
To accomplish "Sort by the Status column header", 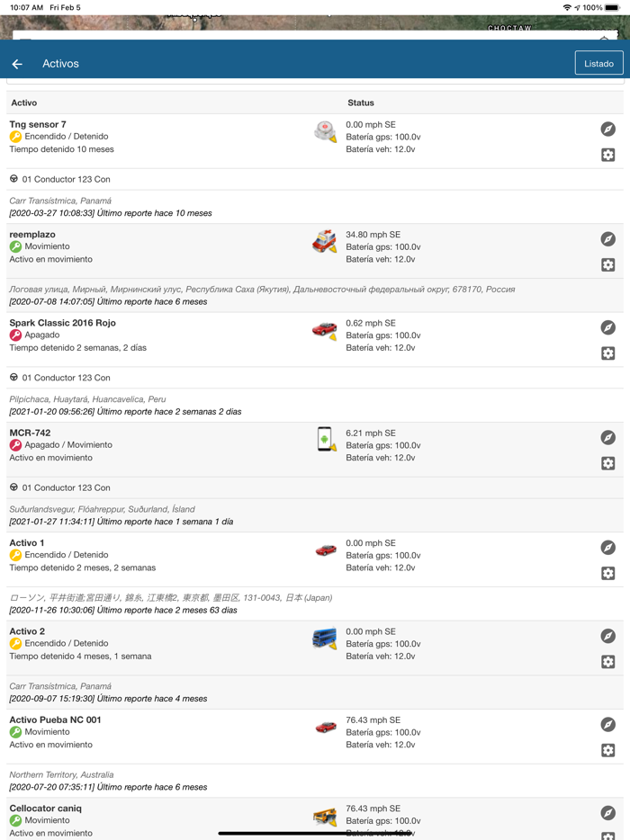I will pyautogui.click(x=360, y=103).
